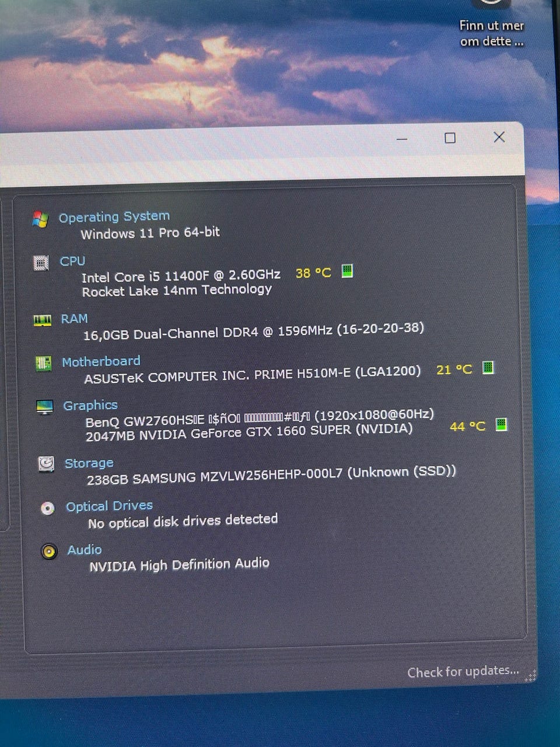This screenshot has height=747, width=560.
Task: Open the RAM section link
Action: [x=75, y=319]
